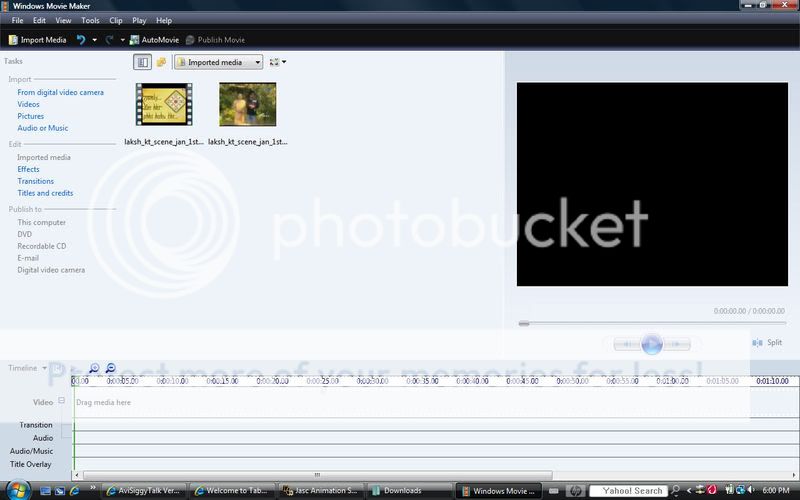Show the collections folder pane icon
Screen dimensions: 800x500
point(161,62)
